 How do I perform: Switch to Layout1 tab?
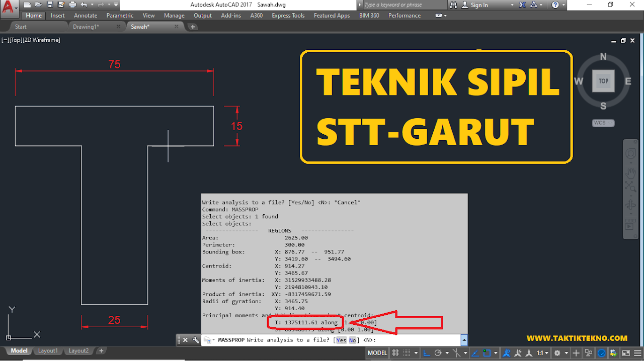click(48, 351)
